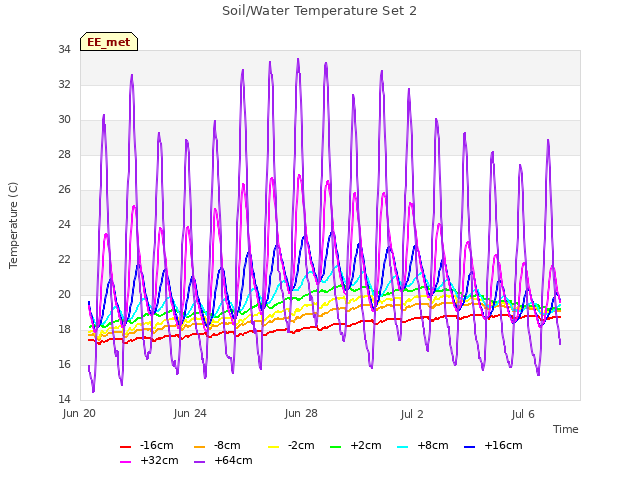
Task: Click the +16cm legend label
Action: [503, 445]
